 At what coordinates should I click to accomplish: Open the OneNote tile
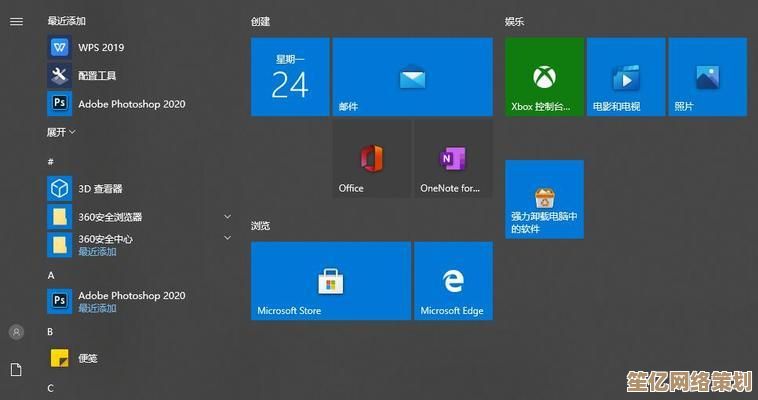[452, 159]
